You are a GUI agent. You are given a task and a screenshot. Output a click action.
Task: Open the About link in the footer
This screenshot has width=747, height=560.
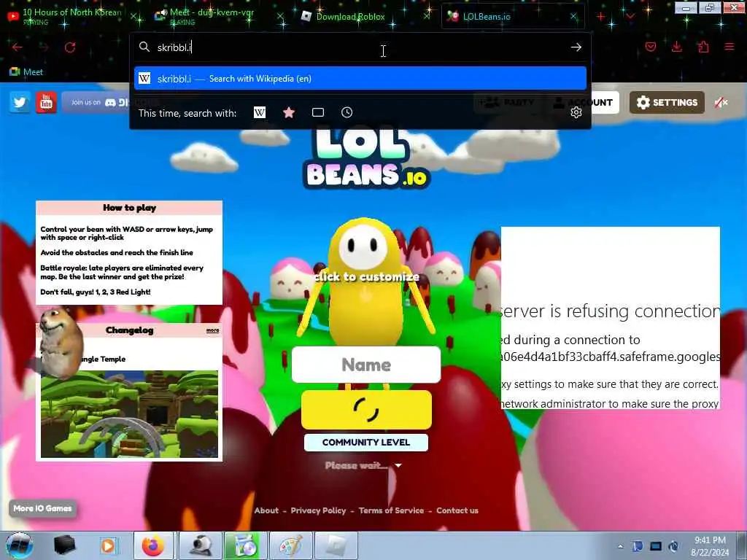[266, 510]
